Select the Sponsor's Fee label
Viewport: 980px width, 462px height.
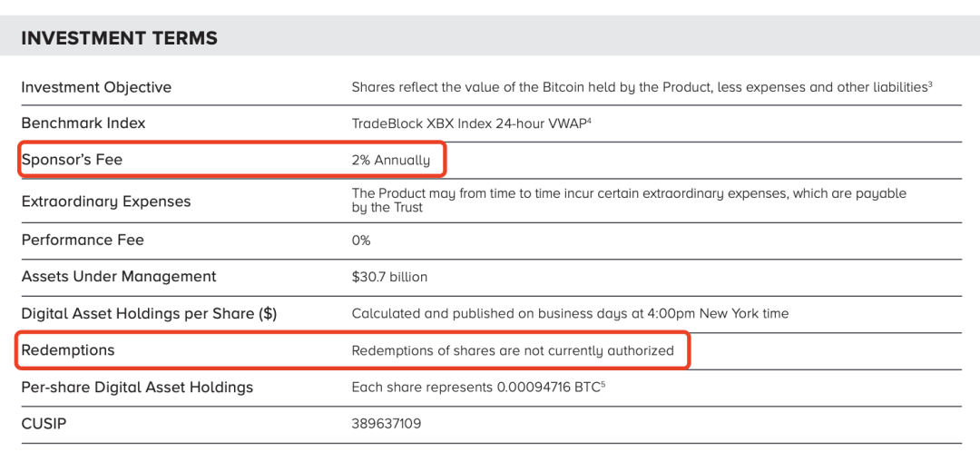[x=72, y=160]
